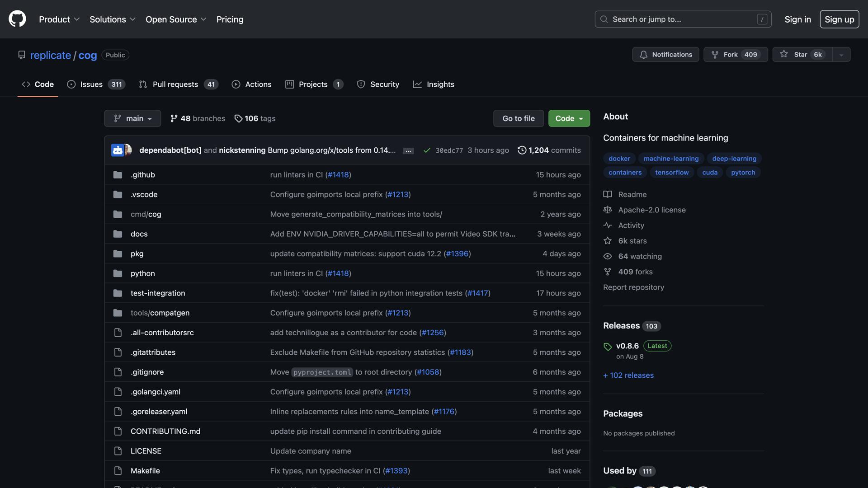Click the Search or jump to field
Screen dimensions: 868x488
coord(683,19)
